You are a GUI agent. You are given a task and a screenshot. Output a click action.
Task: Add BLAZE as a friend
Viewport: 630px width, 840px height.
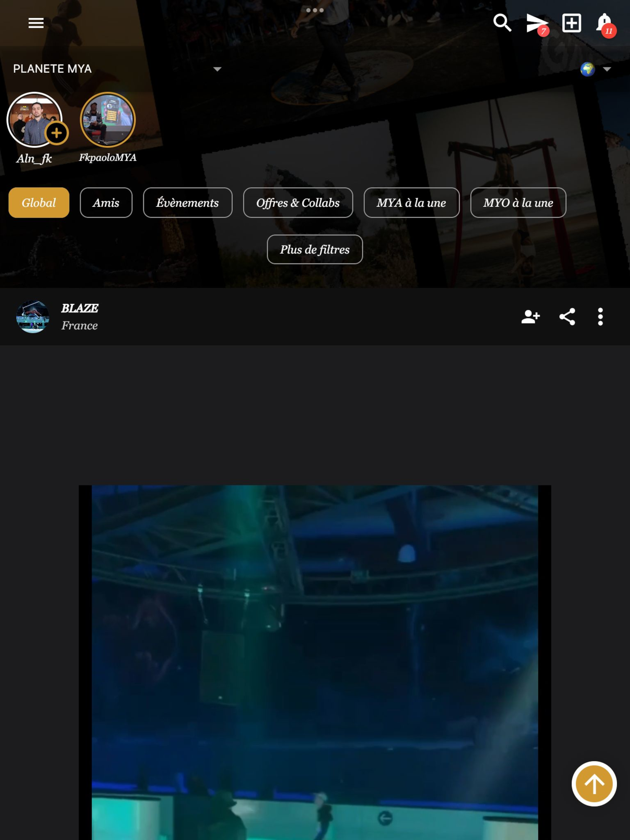click(530, 316)
